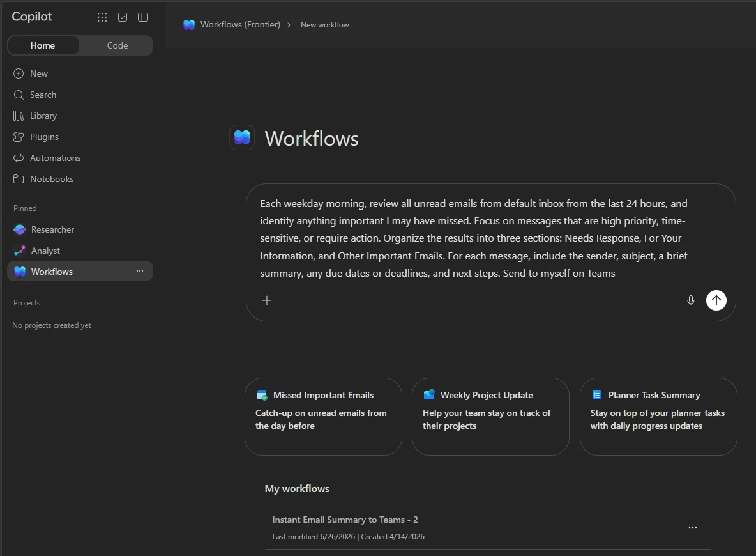Viewport: 756px width, 556px height.
Task: Switch to the Home tab
Action: coord(43,45)
